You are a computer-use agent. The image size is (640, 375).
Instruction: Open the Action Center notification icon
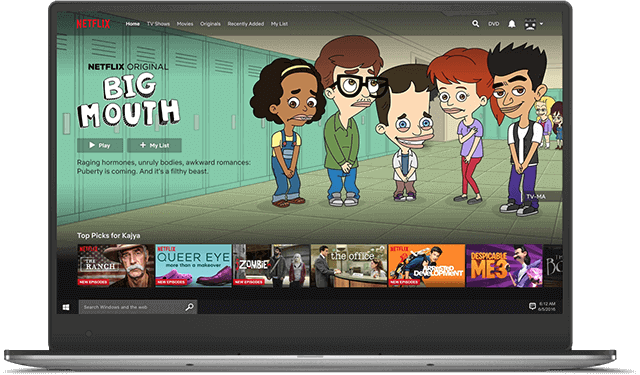click(532, 306)
